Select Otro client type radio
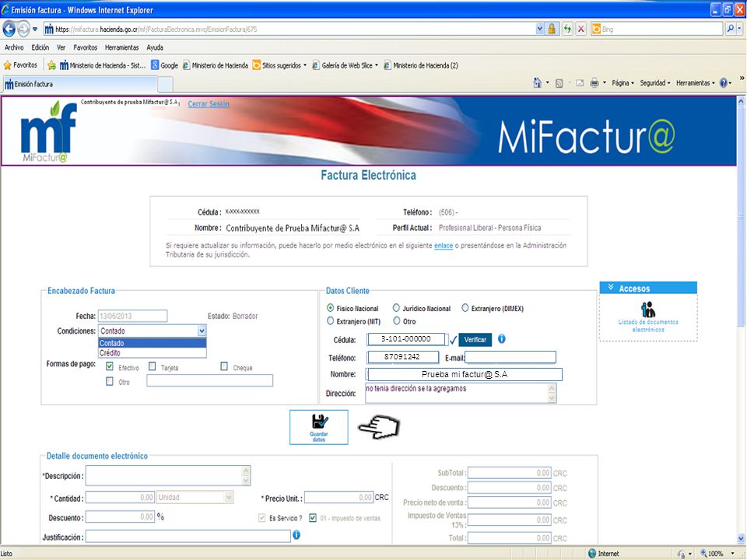The width and height of the screenshot is (747, 560). 396,321
